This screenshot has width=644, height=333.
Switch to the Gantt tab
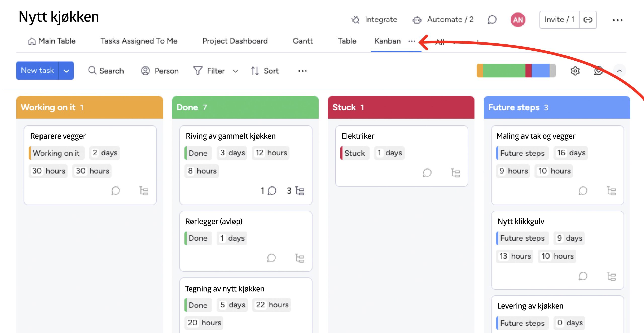[x=303, y=41]
